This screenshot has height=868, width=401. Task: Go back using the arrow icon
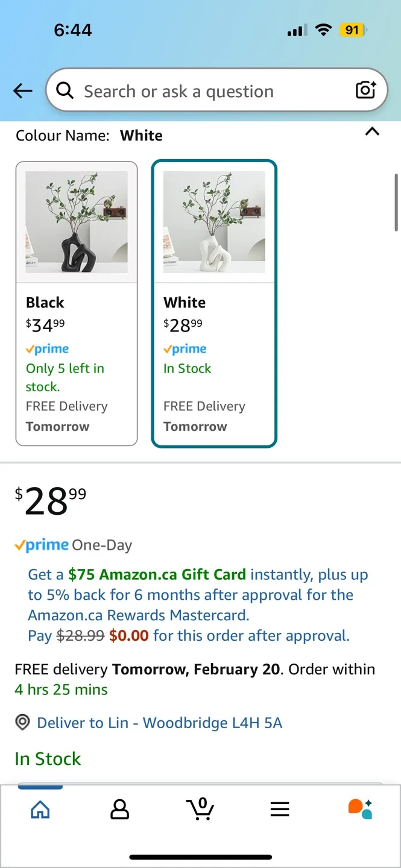coord(22,90)
